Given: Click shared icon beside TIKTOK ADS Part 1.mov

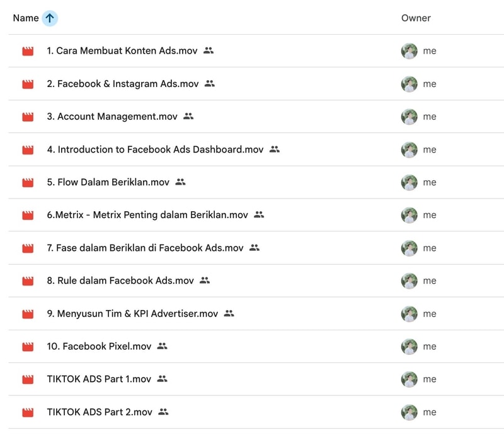Looking at the screenshot, I should pos(162,379).
